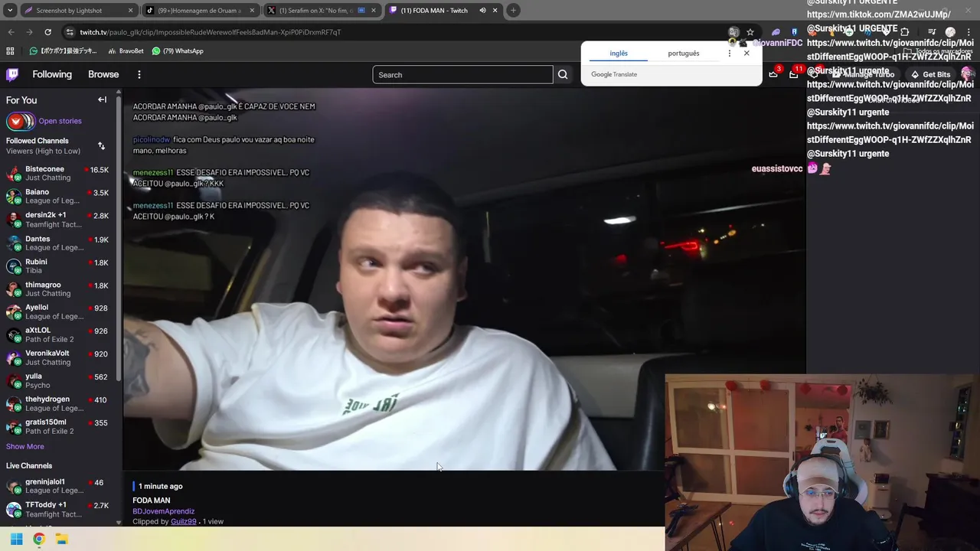Collapse the For You sidebar

102,99
